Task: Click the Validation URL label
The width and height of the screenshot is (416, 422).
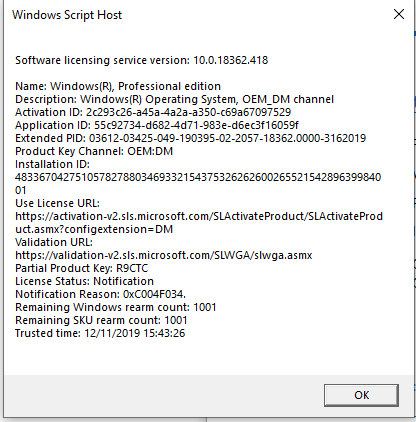Action: [x=54, y=242]
